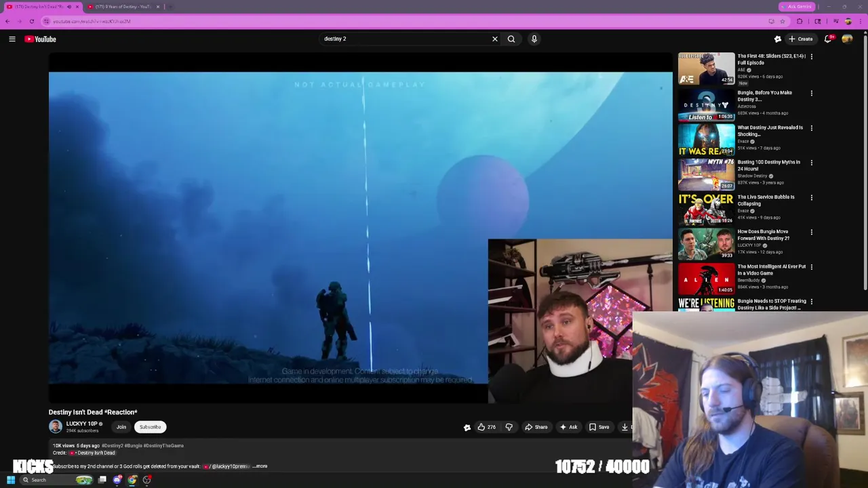Open the LUCKYY 10P channel name link

tap(81, 424)
